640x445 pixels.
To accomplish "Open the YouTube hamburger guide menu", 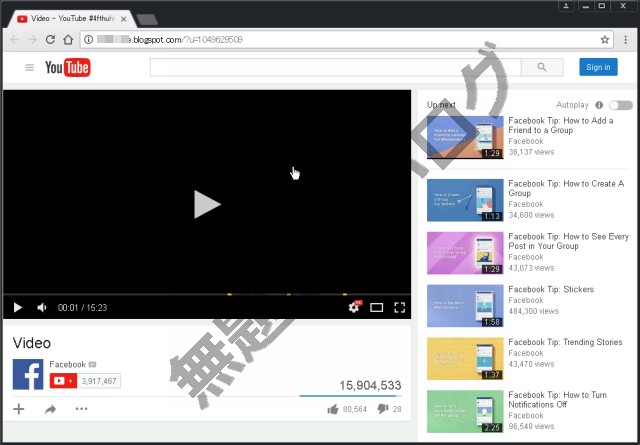I will pos(29,67).
